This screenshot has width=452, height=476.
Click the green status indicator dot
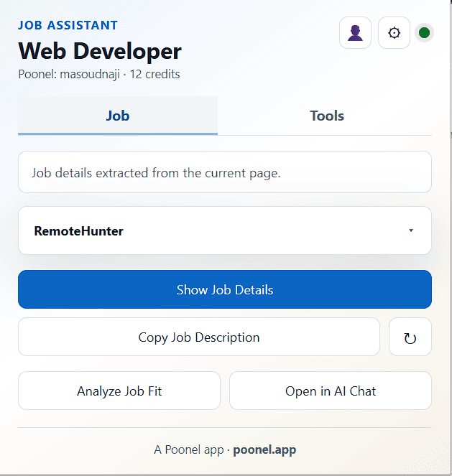click(x=424, y=33)
